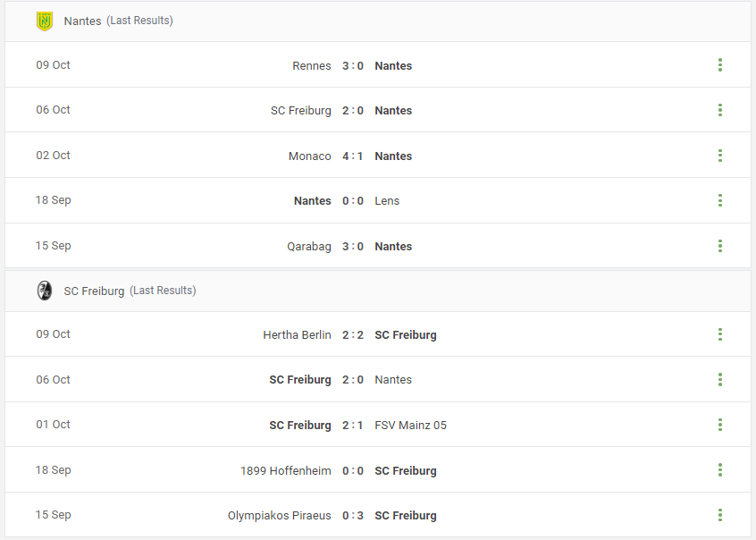Click the 09 Oct date of Rennes match

(53, 64)
